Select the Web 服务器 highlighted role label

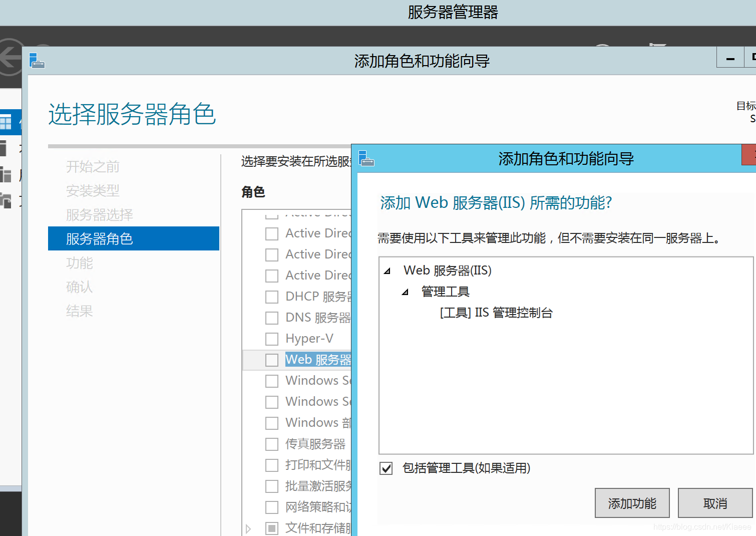click(318, 360)
